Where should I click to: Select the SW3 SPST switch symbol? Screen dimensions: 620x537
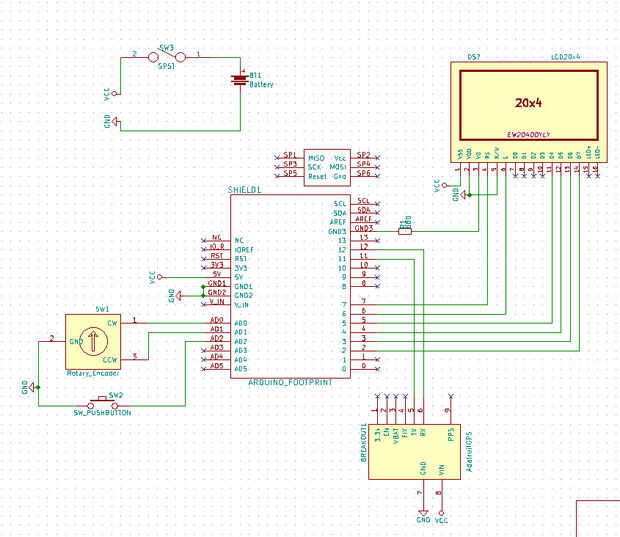click(166, 57)
